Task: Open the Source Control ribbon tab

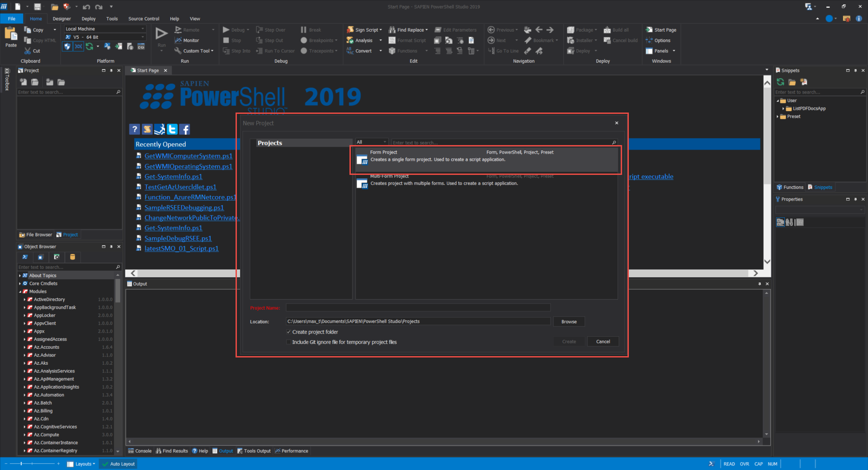Action: point(144,19)
